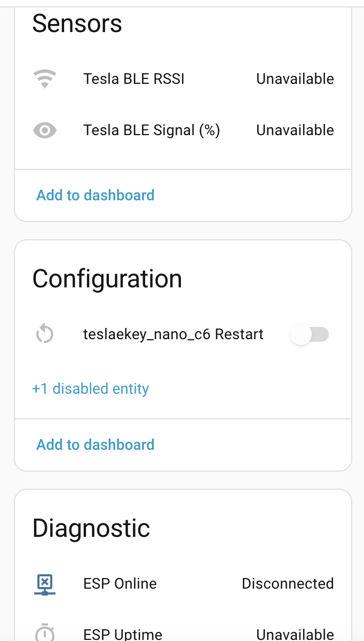This screenshot has width=364, height=641.
Task: Open the Tesla BLE Signal (%) entity
Action: click(x=152, y=130)
